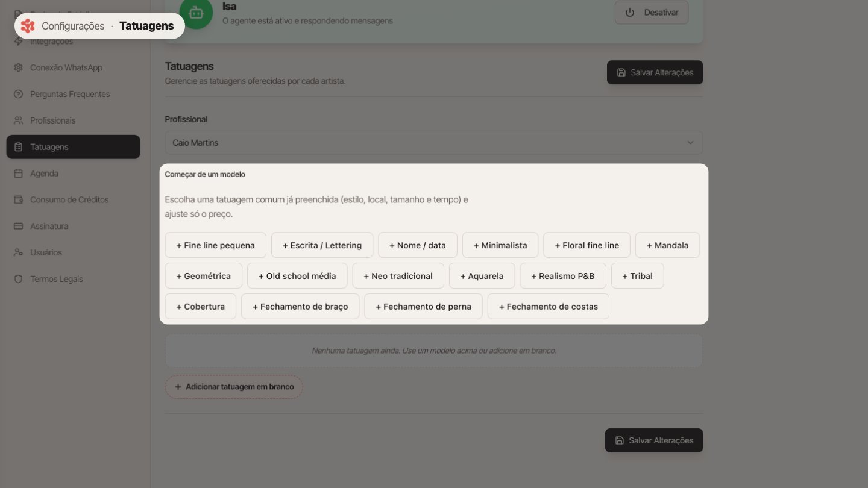Open the Assinatura page

73,227
